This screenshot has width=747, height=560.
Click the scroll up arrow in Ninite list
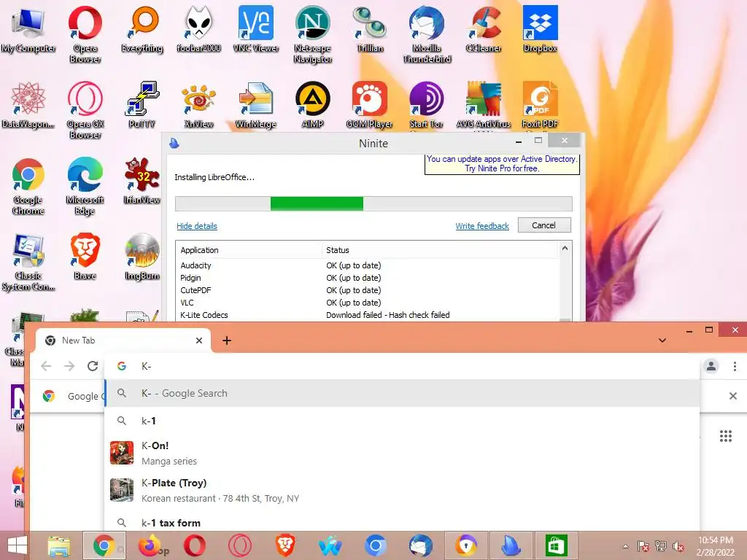(565, 248)
